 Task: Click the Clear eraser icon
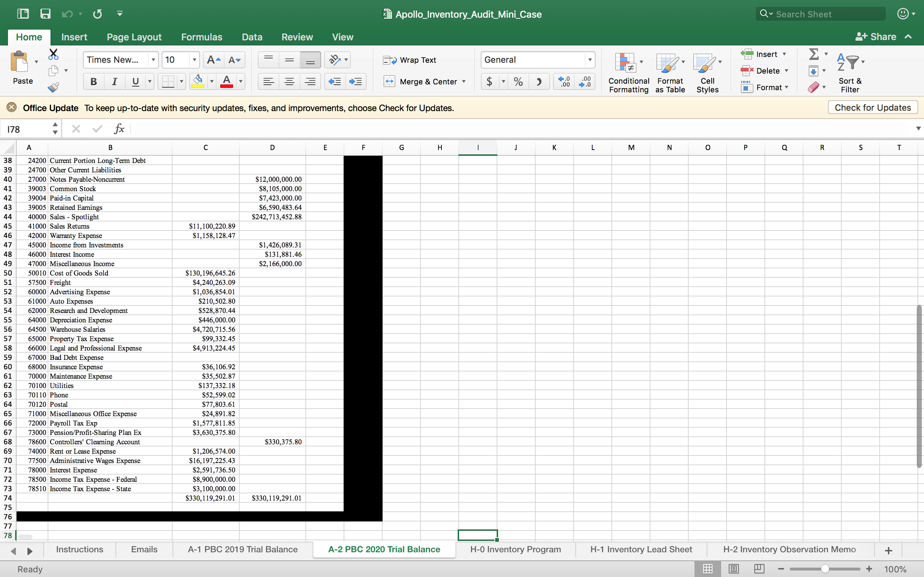813,87
